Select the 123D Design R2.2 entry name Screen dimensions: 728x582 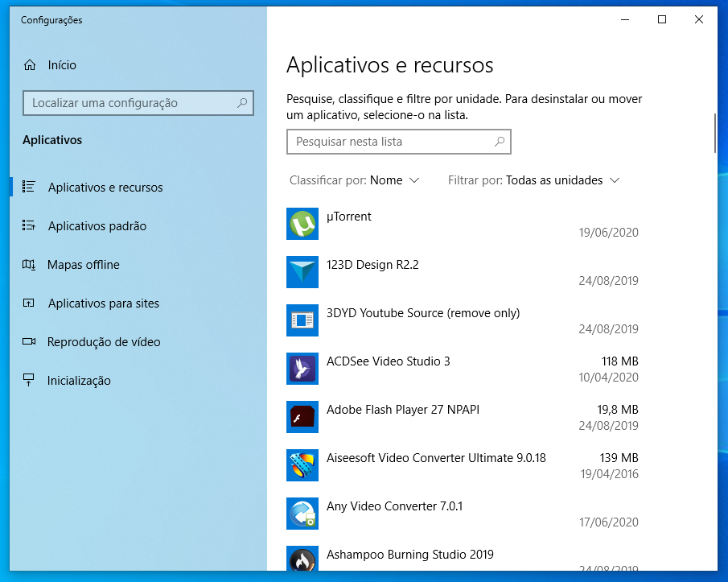click(x=372, y=265)
